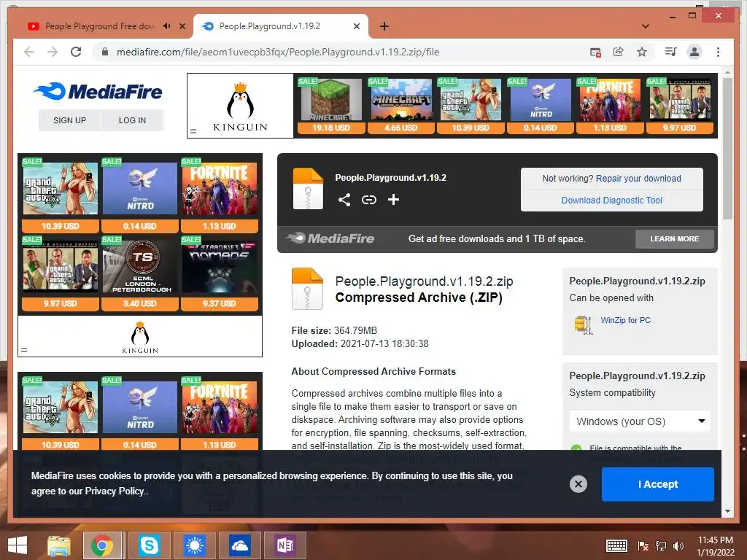747x560 pixels.
Task: Open the Windows Start button
Action: (18, 545)
